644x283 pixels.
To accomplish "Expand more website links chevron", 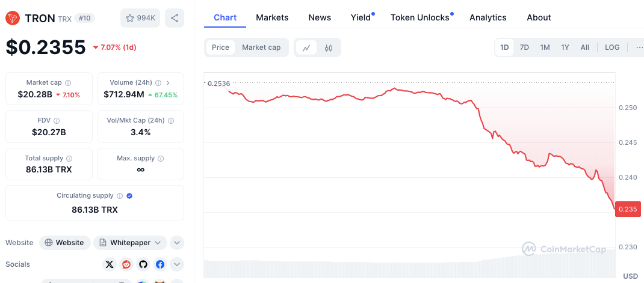I will pos(176,243).
